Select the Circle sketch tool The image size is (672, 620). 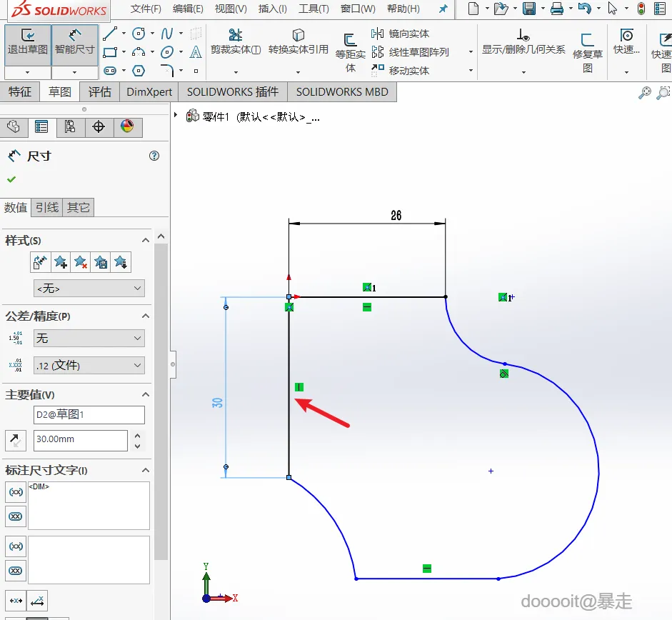(x=139, y=34)
